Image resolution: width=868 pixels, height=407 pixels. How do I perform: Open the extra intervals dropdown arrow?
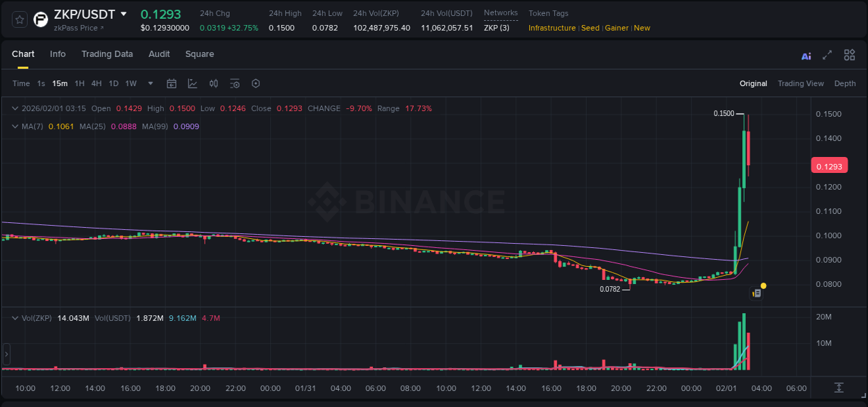tap(150, 83)
